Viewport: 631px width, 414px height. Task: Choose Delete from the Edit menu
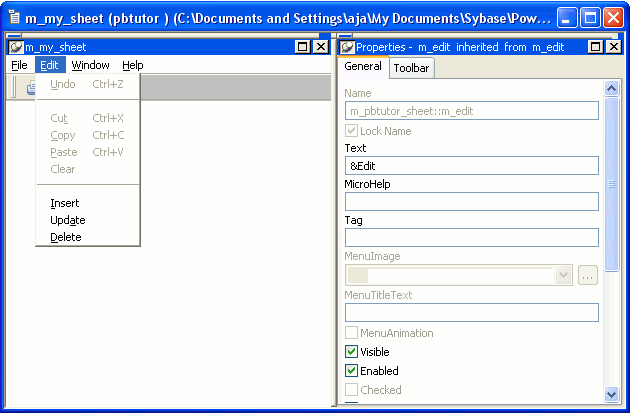click(x=88, y=237)
